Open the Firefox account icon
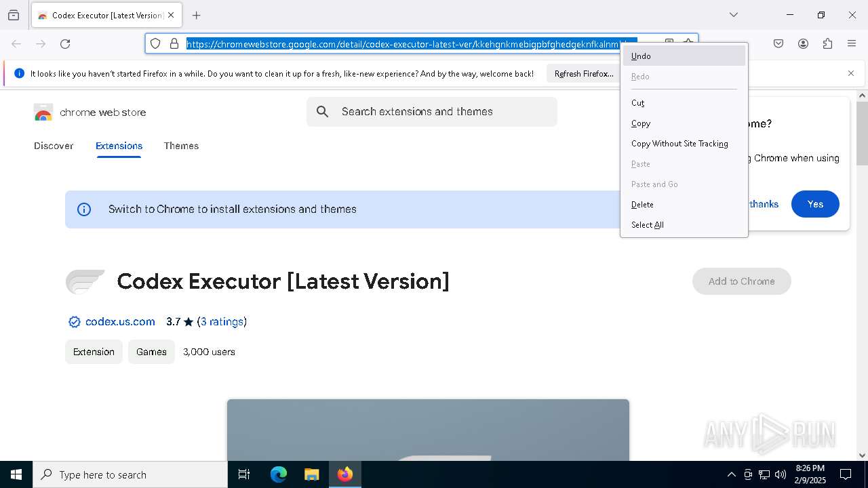The width and height of the screenshot is (868, 488). click(x=803, y=44)
